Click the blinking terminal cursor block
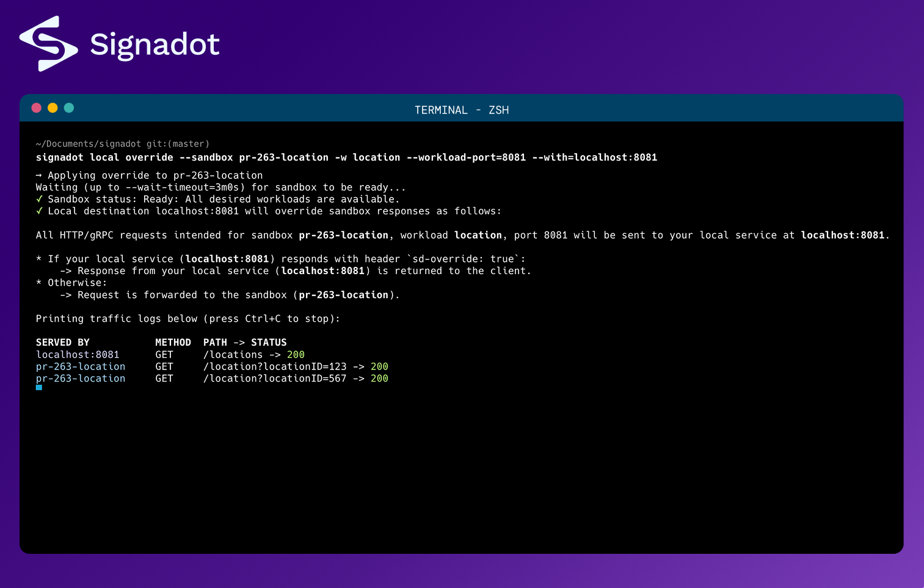This screenshot has width=924, height=588. 38,387
